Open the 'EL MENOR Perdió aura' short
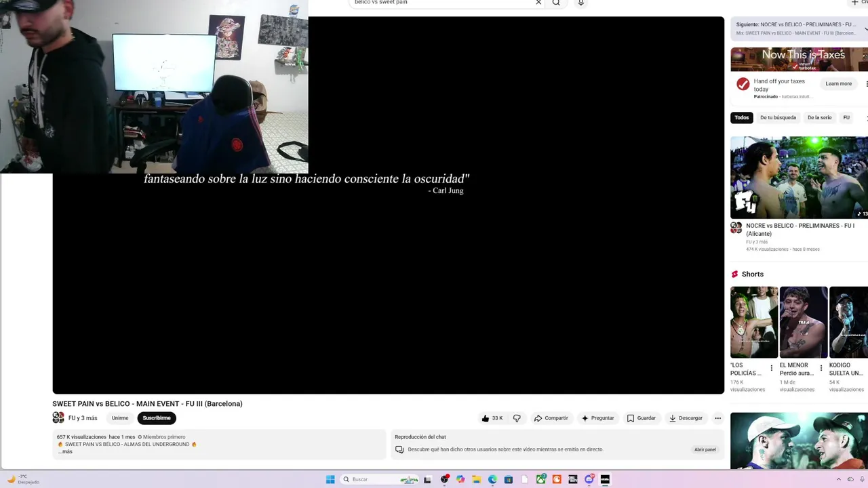Screen dimensions: 868x488 click(x=804, y=323)
